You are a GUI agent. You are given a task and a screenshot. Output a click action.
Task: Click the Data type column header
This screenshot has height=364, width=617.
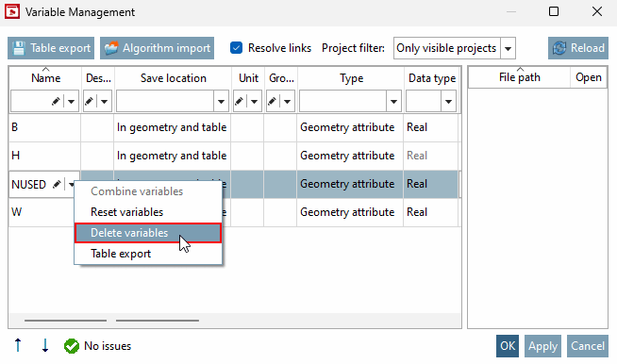(432, 78)
